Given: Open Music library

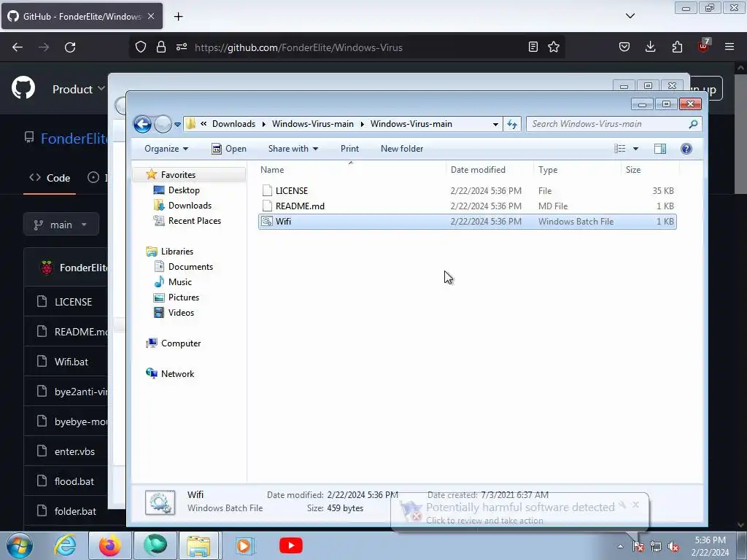Looking at the screenshot, I should point(179,282).
